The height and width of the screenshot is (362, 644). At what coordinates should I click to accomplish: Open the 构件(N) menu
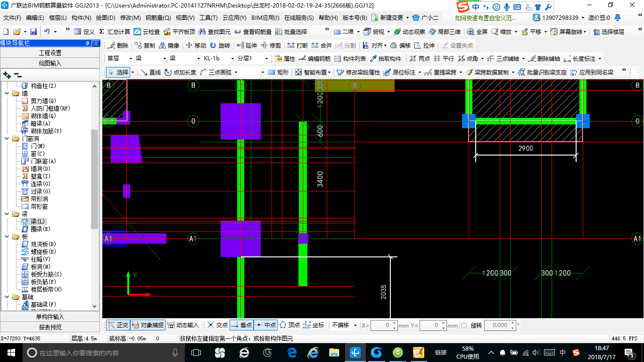[x=82, y=18]
